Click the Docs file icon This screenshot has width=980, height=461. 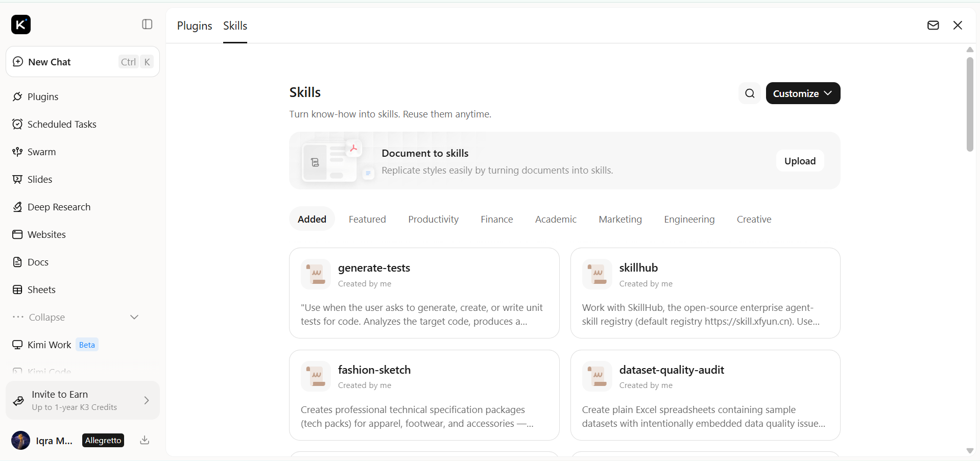(x=17, y=262)
